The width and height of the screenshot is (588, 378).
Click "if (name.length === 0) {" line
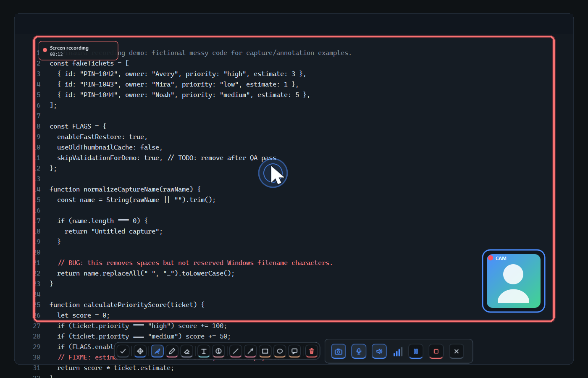[102, 221]
